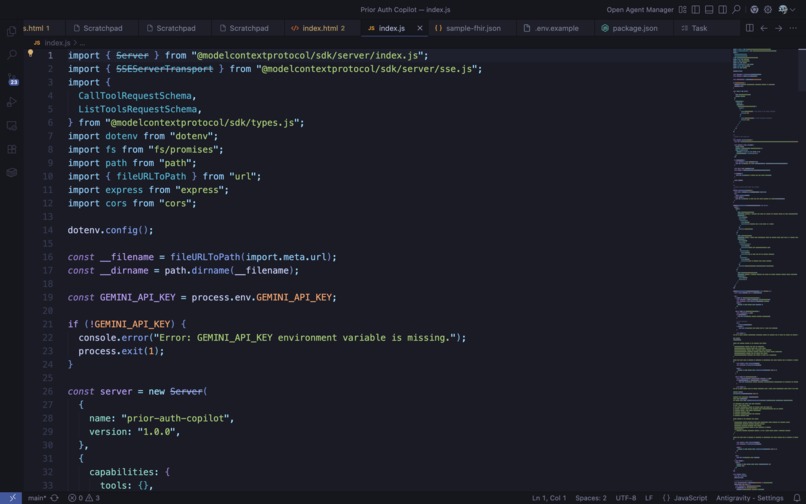
Task: Click the remote window indicator in status bar
Action: 11,498
